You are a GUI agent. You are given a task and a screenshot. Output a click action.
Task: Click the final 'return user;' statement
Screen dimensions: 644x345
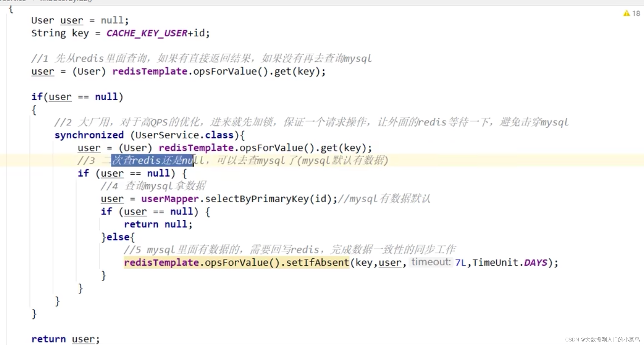65,339
